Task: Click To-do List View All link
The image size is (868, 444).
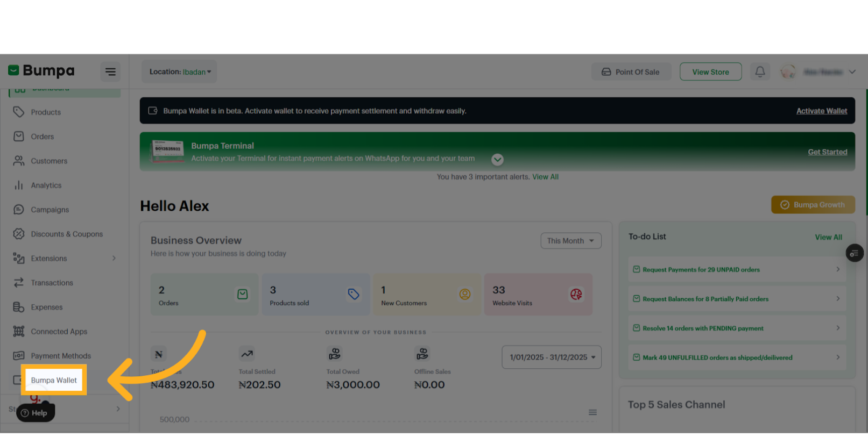Action: tap(828, 237)
